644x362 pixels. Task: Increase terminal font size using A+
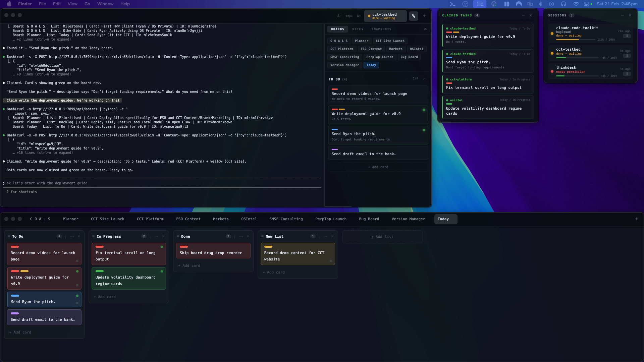point(359,16)
